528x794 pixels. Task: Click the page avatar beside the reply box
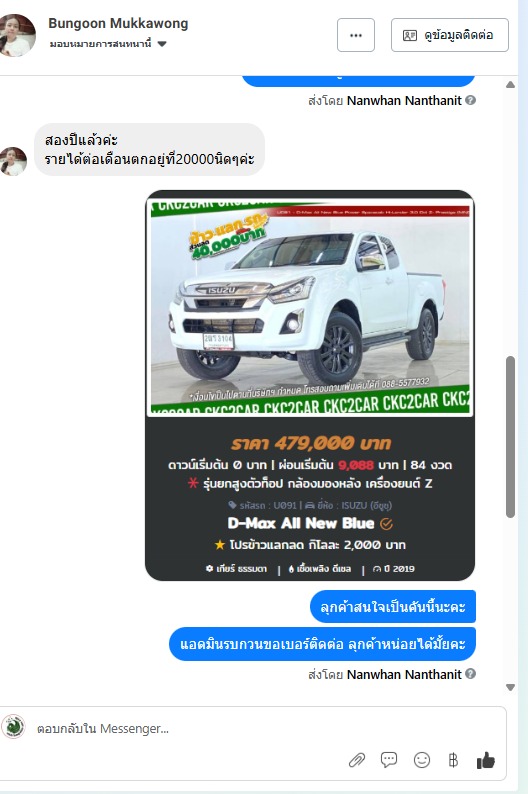(x=14, y=727)
